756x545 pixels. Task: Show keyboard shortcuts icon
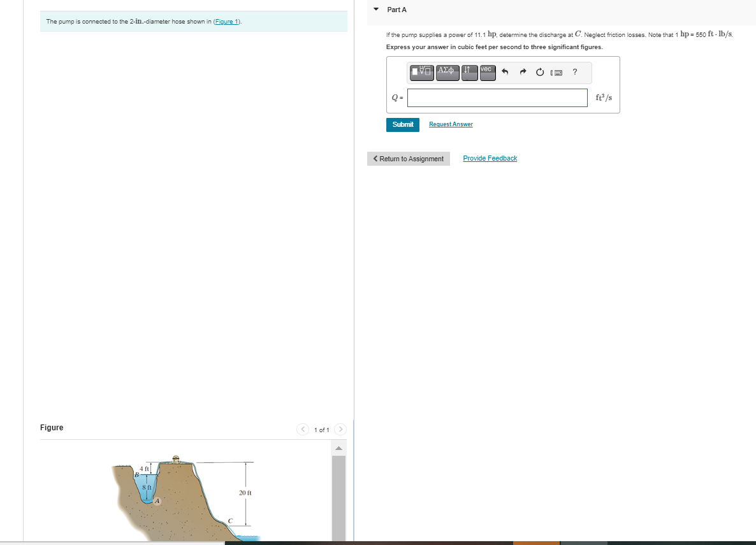pyautogui.click(x=556, y=73)
